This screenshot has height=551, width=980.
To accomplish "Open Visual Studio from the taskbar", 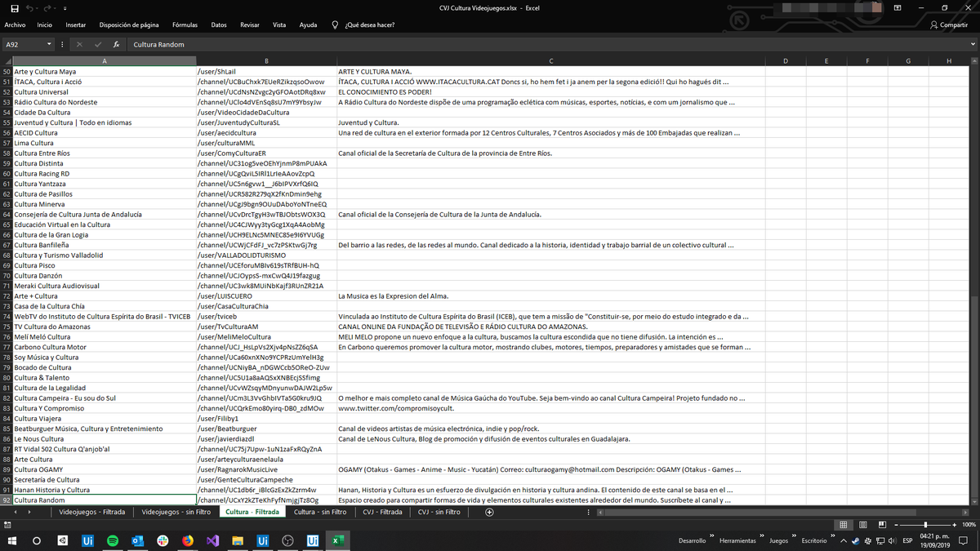I will point(212,540).
